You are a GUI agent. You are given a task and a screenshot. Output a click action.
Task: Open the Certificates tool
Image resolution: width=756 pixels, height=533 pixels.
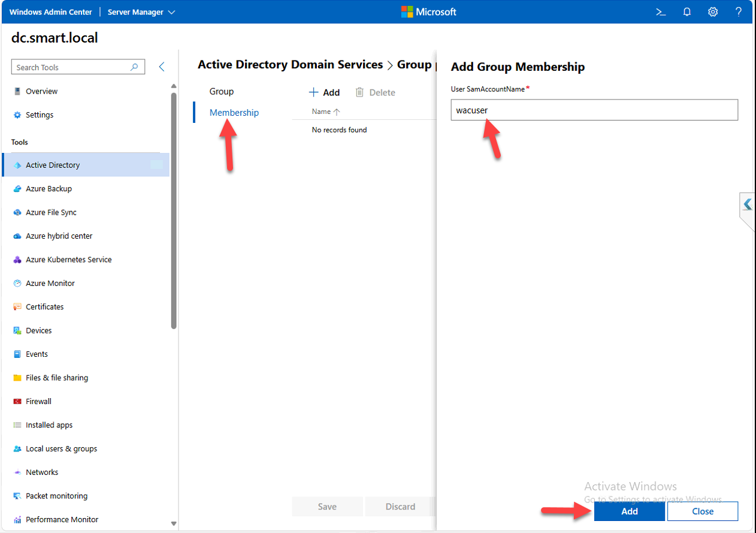(86, 306)
